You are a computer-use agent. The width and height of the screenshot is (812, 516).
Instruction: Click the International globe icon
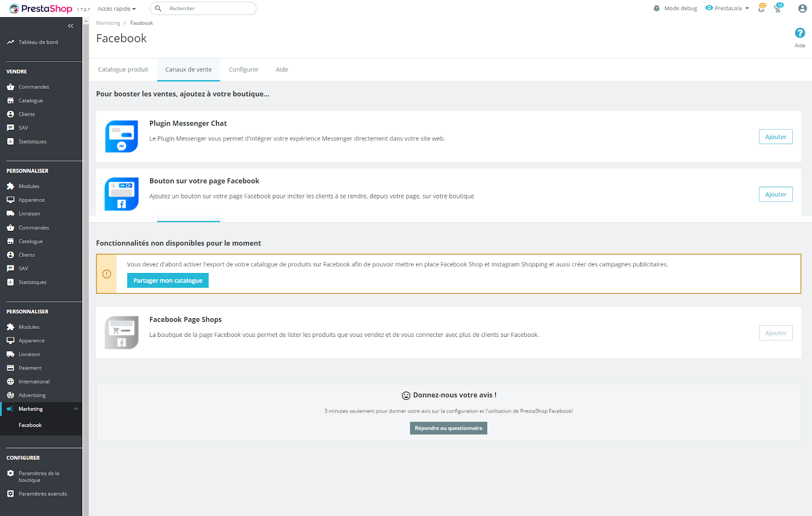tap(10, 382)
